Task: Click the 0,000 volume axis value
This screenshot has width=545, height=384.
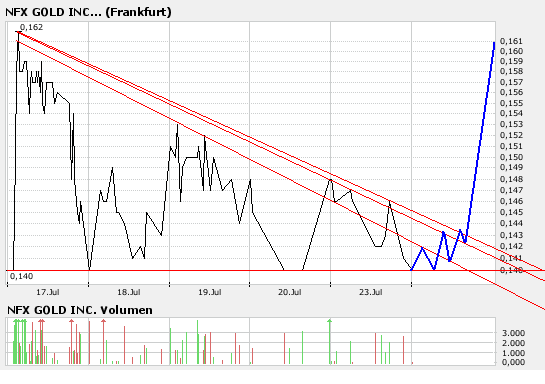Action: 513,362
